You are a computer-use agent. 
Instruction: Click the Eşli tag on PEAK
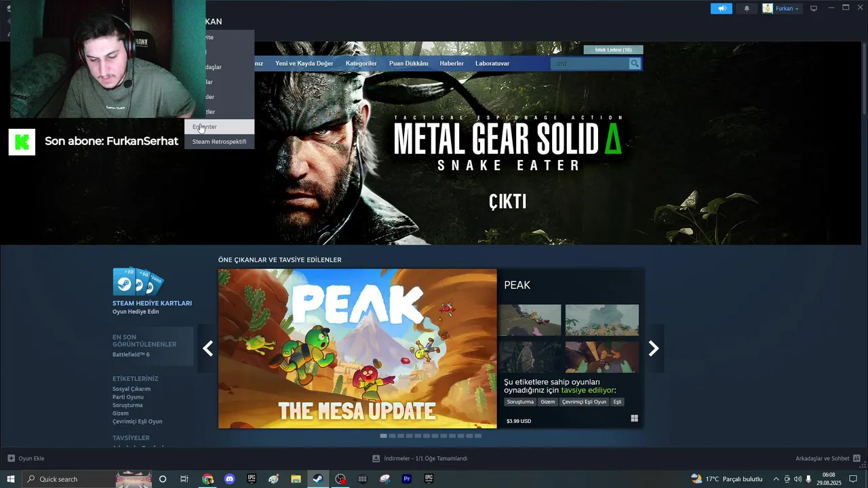(617, 402)
